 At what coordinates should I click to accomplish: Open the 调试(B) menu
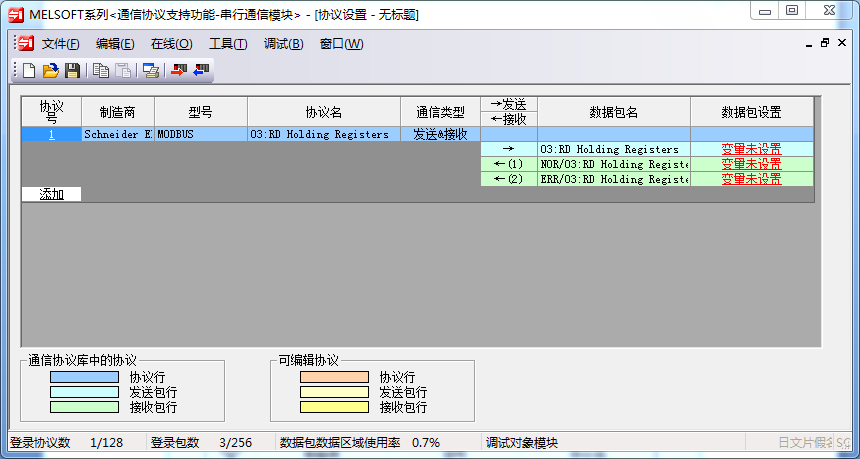[283, 44]
